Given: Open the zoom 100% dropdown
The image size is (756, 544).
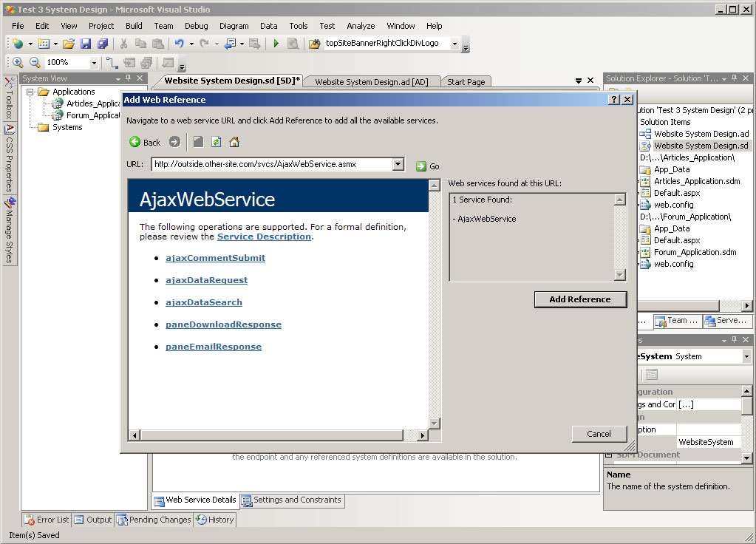Looking at the screenshot, I should pos(94,63).
